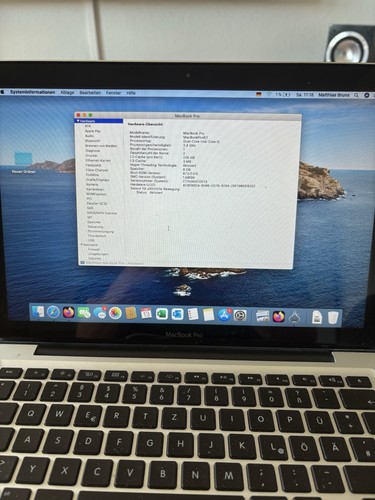Select Festplatte in the sidebar
The width and height of the screenshot is (375, 500).
[x=94, y=165]
